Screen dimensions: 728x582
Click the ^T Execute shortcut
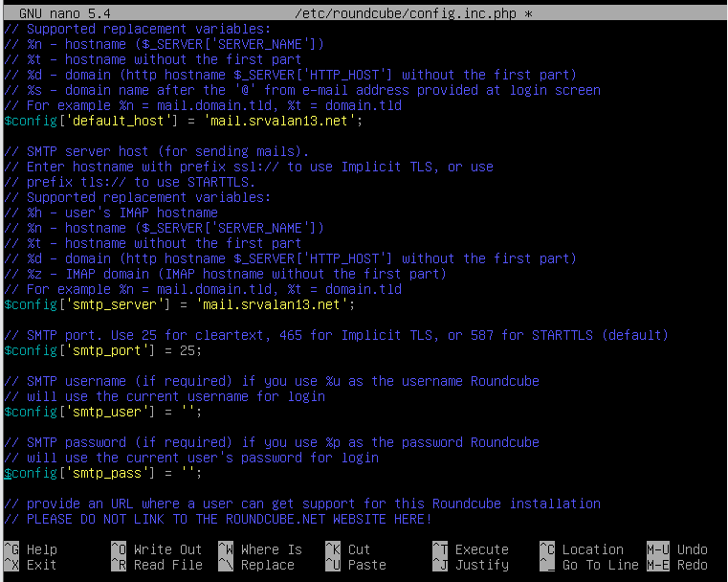pyautogui.click(x=471, y=549)
